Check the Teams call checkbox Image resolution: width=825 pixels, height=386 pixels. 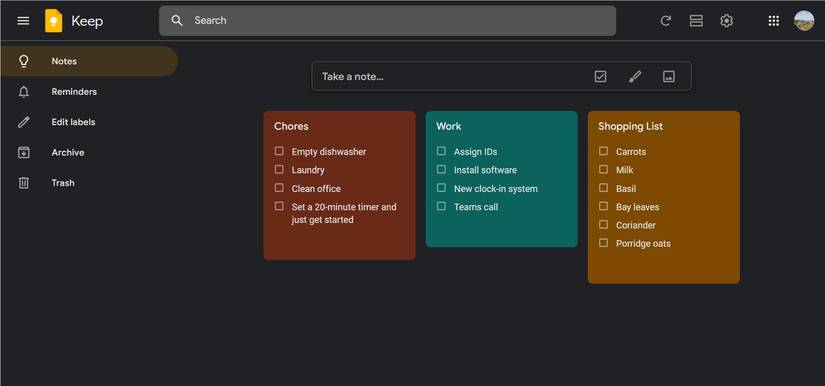tap(441, 206)
